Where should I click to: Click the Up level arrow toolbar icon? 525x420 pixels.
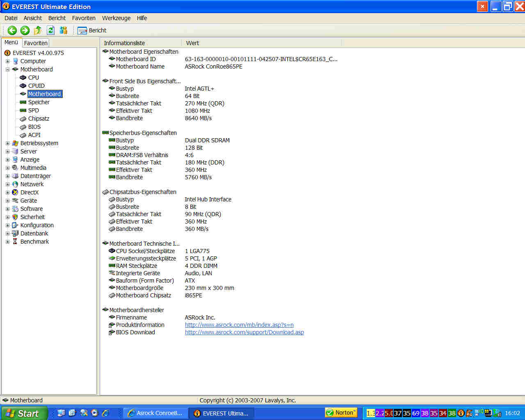pyautogui.click(x=38, y=30)
